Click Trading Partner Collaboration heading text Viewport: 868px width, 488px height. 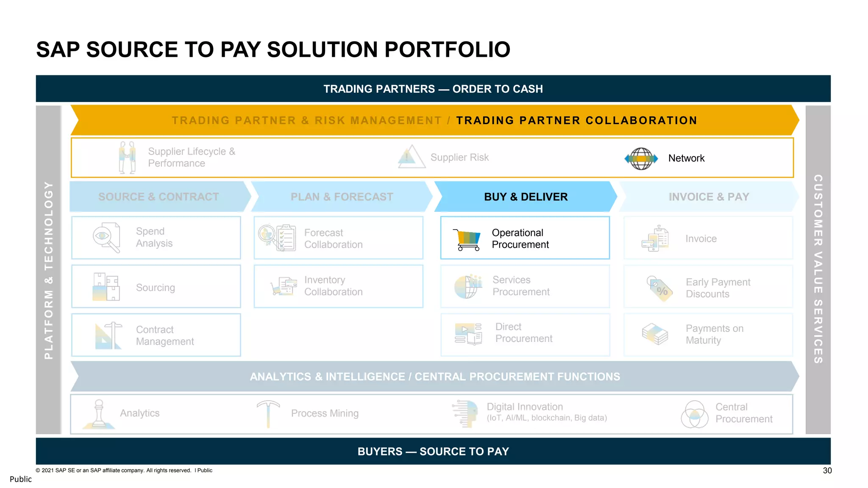click(x=576, y=120)
